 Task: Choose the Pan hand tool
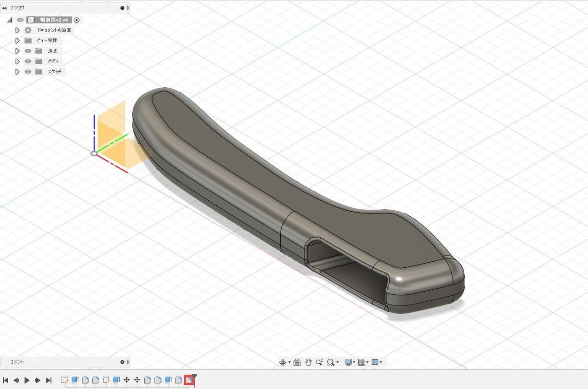[308, 362]
